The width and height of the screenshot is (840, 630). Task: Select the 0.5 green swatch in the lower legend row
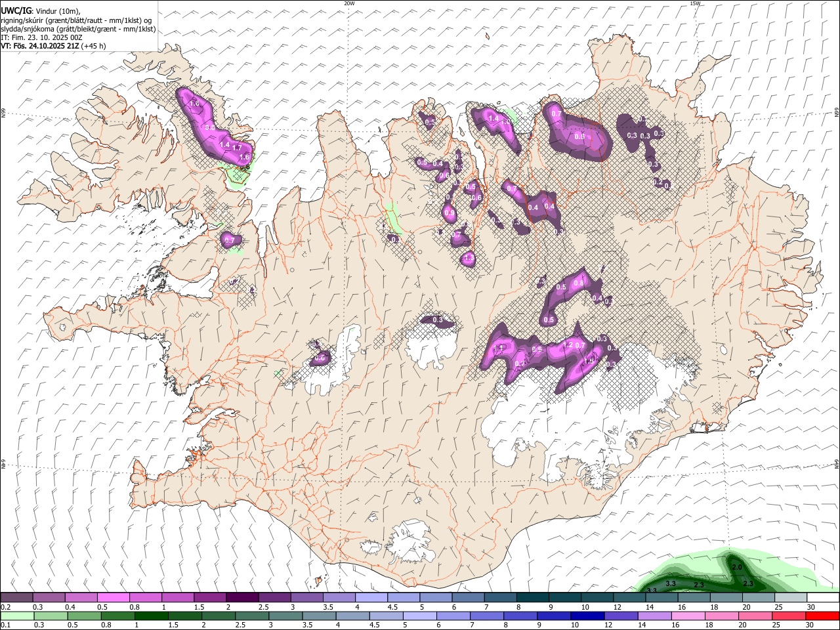click(85, 616)
